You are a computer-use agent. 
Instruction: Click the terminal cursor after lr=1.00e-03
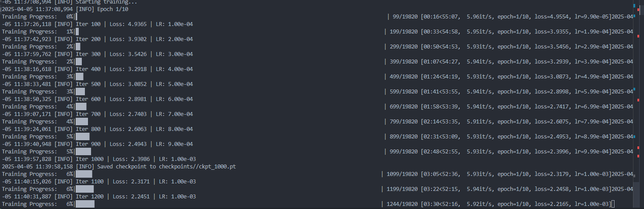[613, 204]
